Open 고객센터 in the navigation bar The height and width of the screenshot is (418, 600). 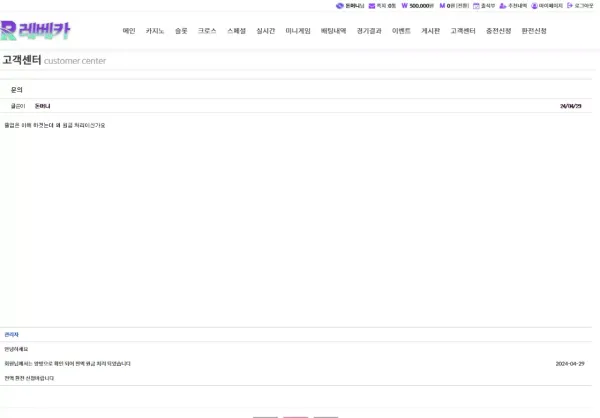[463, 31]
